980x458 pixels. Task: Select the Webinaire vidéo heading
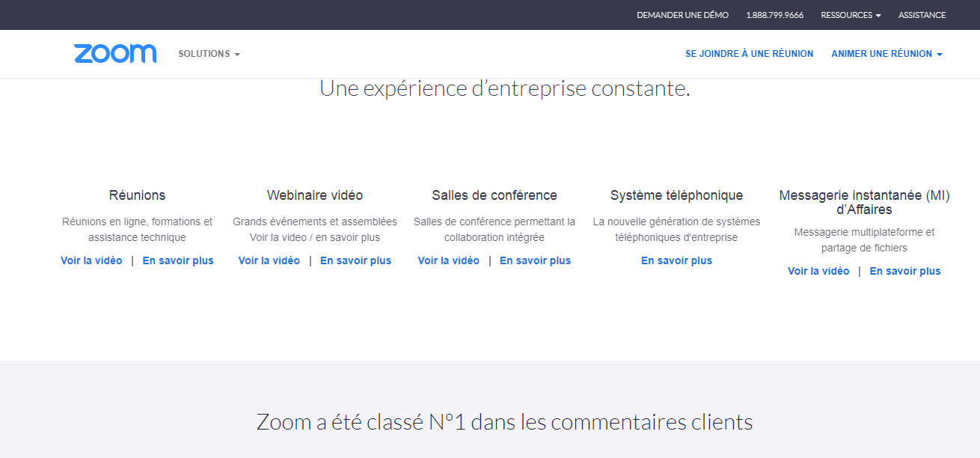click(315, 195)
